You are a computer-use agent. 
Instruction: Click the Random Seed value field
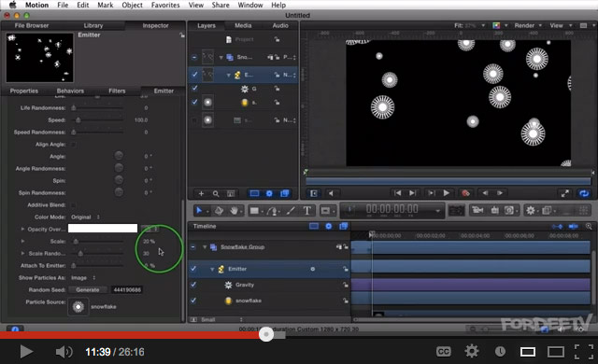(x=127, y=289)
